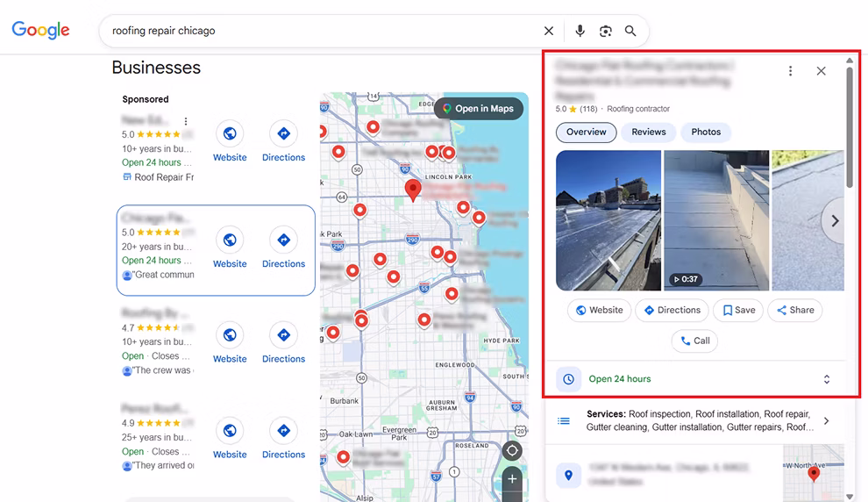Click the business panel vertical scrollbar
This screenshot has width=868, height=502.
coord(850,127)
